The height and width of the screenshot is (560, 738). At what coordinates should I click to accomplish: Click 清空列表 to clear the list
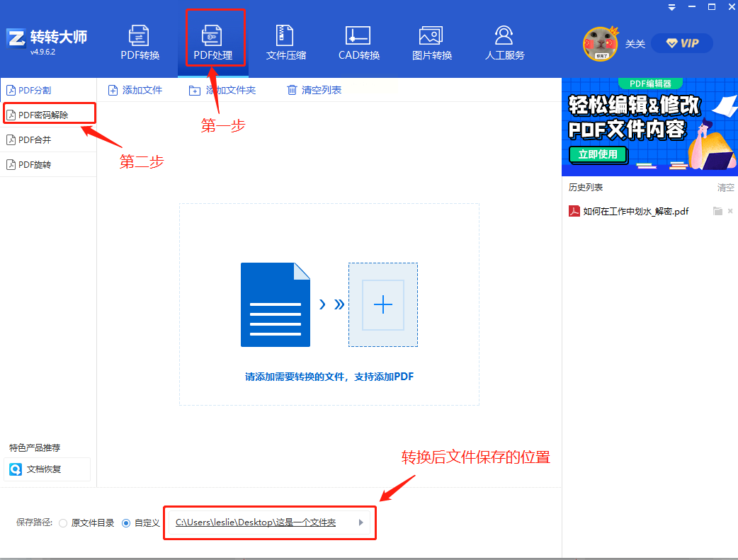(x=314, y=90)
